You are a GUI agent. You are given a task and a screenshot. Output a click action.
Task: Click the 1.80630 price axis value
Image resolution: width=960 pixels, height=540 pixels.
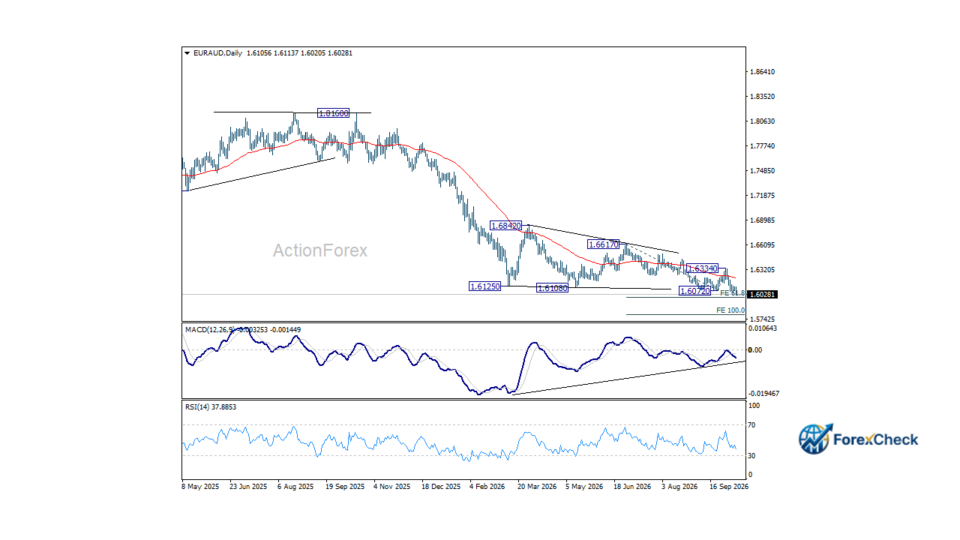coord(762,121)
